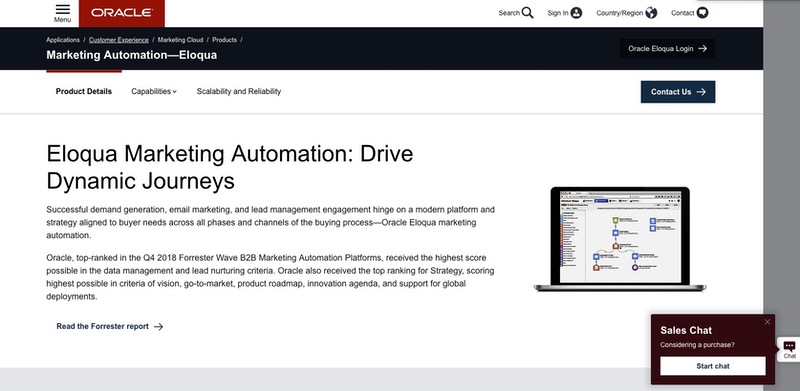Select the Product Details tab
800x391 pixels.
(x=84, y=91)
